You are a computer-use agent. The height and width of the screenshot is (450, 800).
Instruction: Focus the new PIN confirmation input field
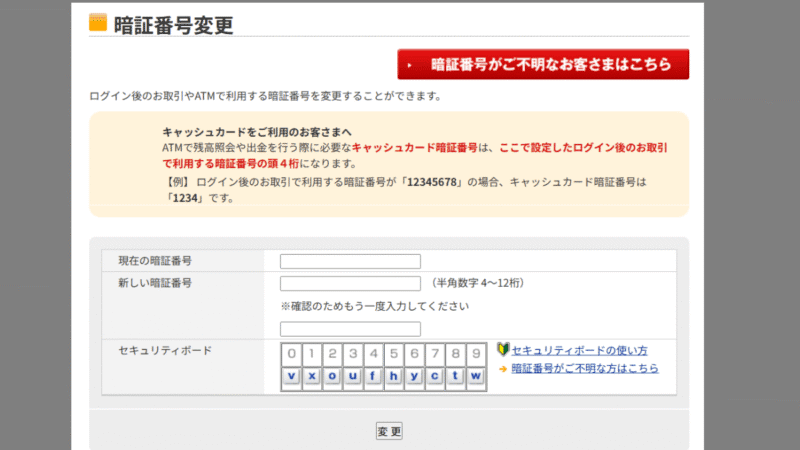[x=350, y=329]
